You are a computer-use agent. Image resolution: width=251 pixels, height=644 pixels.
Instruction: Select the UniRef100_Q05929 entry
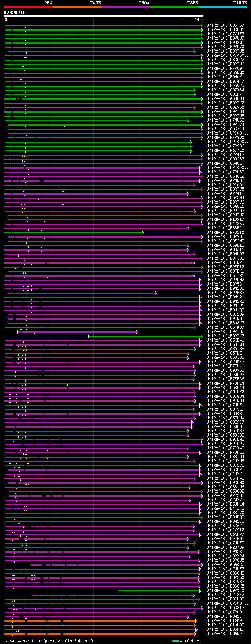225,86
